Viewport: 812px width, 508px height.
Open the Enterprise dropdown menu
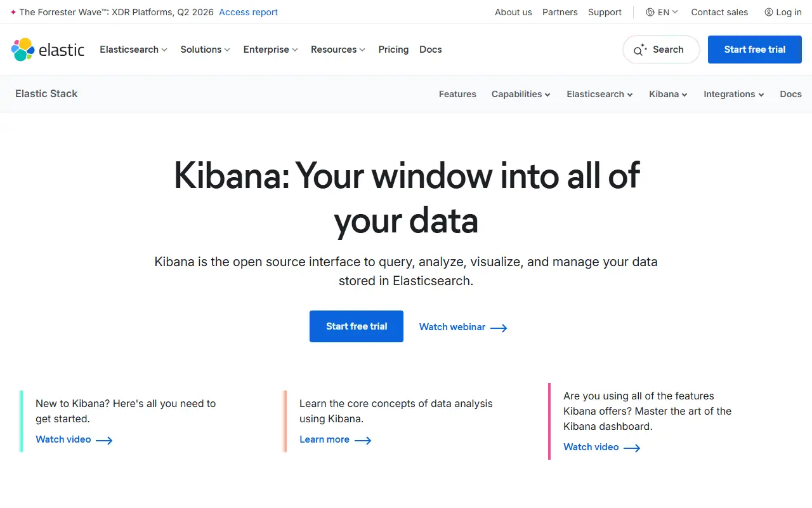click(x=270, y=50)
